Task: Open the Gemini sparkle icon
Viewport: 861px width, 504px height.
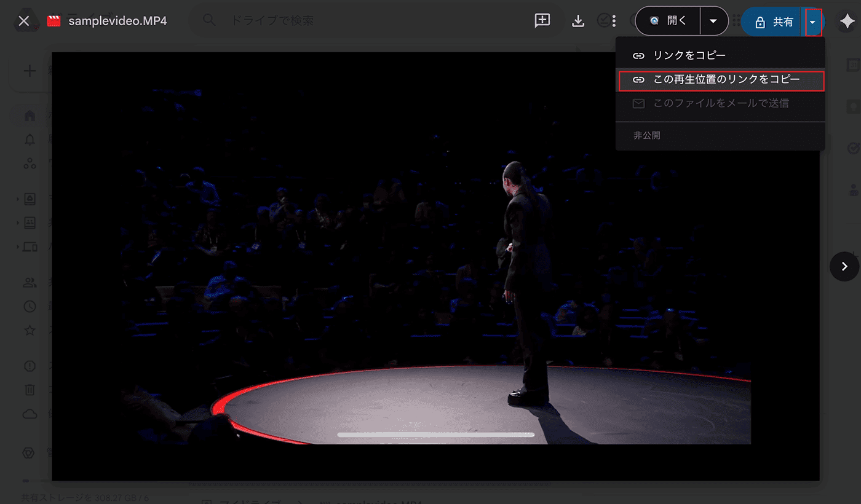Action: [x=847, y=22]
